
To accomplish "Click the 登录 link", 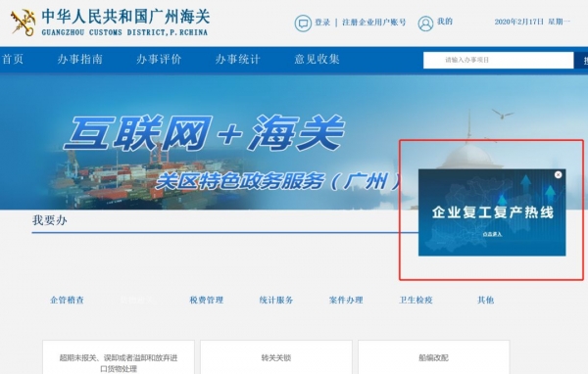I will click(322, 23).
